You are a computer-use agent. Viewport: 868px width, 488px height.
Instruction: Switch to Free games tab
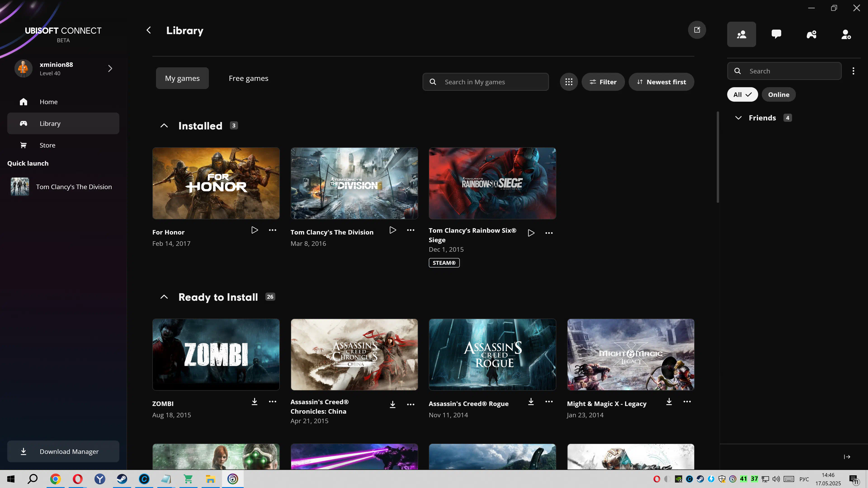click(249, 78)
